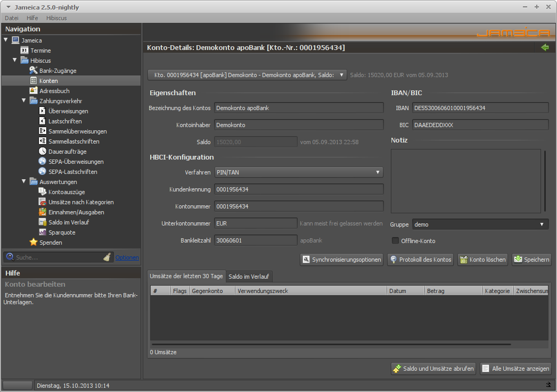This screenshot has height=392, width=557.
Task: Click the Daueraufträge clock icon
Action: [42, 151]
